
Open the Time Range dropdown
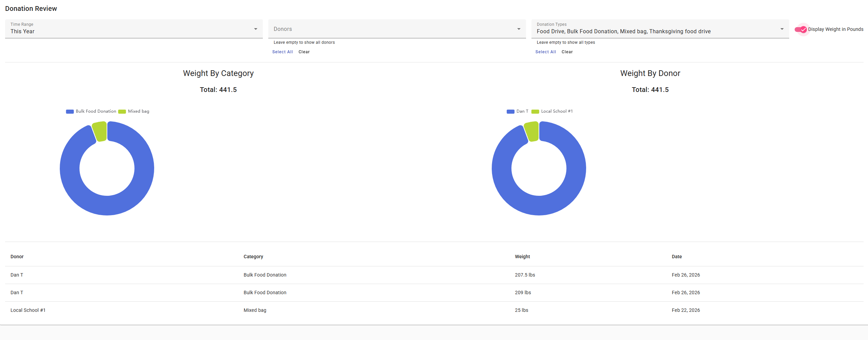point(255,29)
